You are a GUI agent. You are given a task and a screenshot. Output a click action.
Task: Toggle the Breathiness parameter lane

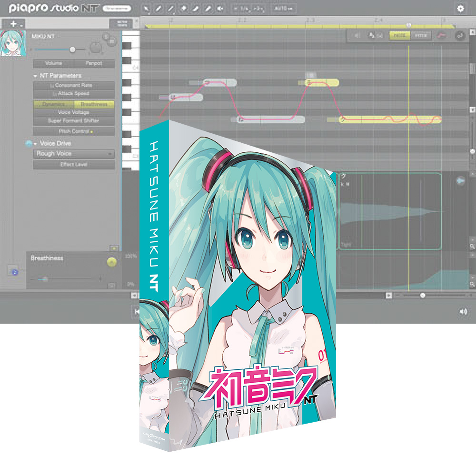tap(94, 104)
